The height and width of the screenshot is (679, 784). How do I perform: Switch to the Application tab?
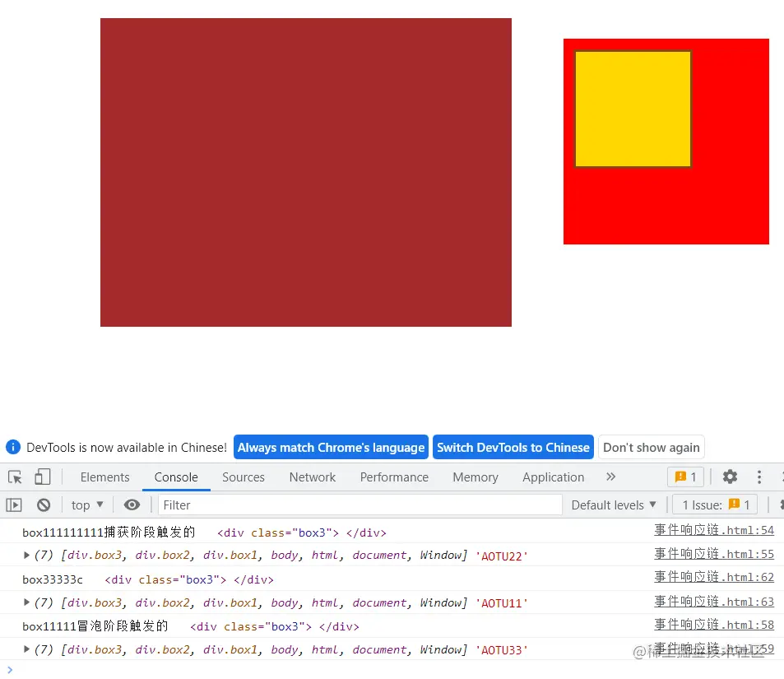tap(554, 477)
